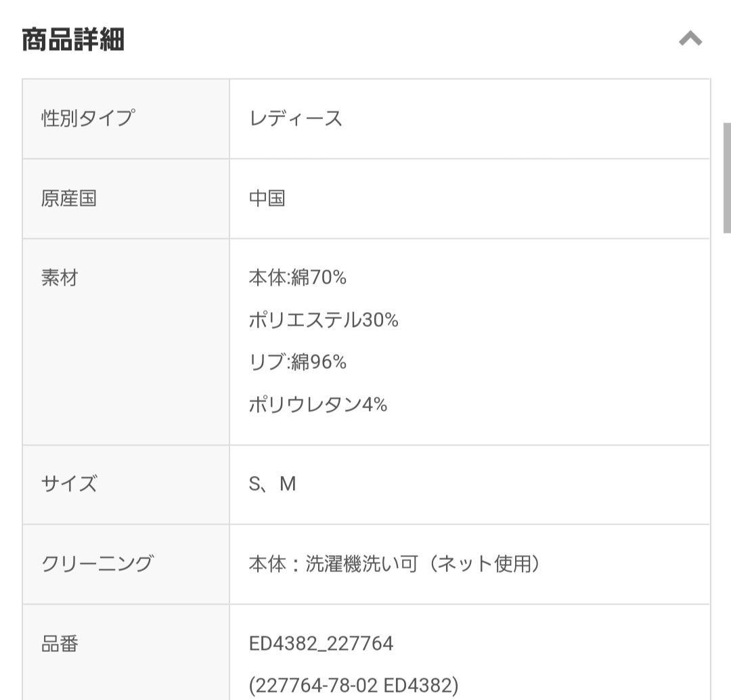The width and height of the screenshot is (731, 700).
Task: Select the 素材 label cell
Action: point(126,342)
